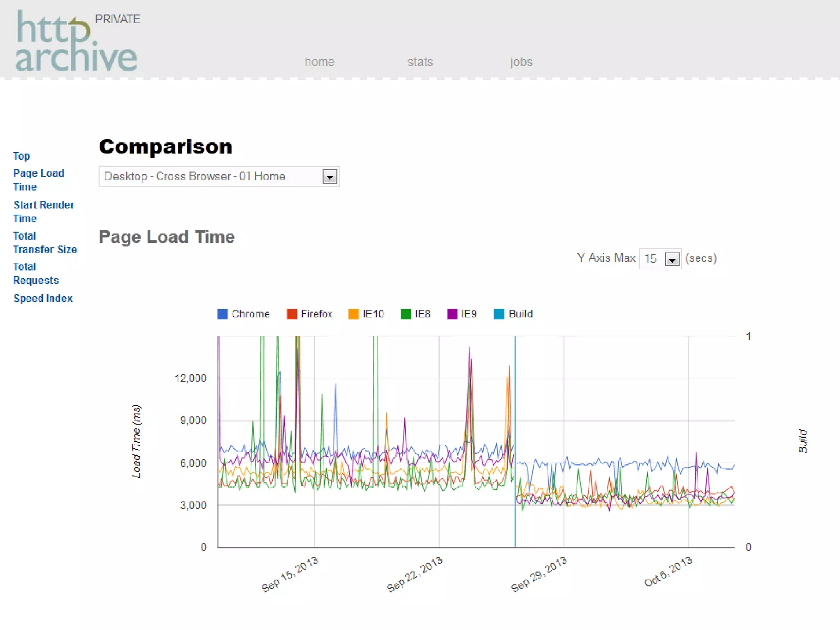Image resolution: width=840 pixels, height=630 pixels.
Task: Click the Build legend swatch
Action: (x=499, y=314)
